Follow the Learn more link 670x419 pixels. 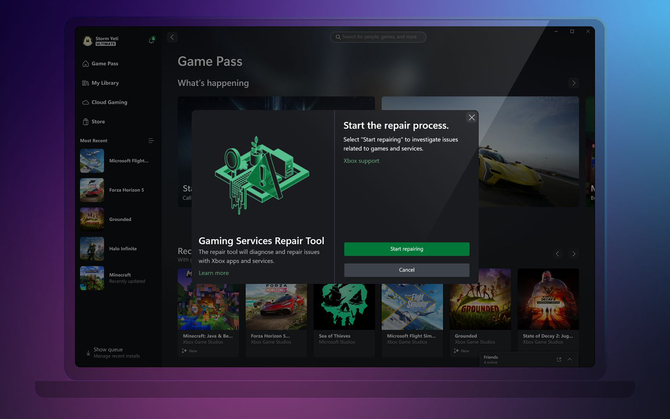click(213, 273)
